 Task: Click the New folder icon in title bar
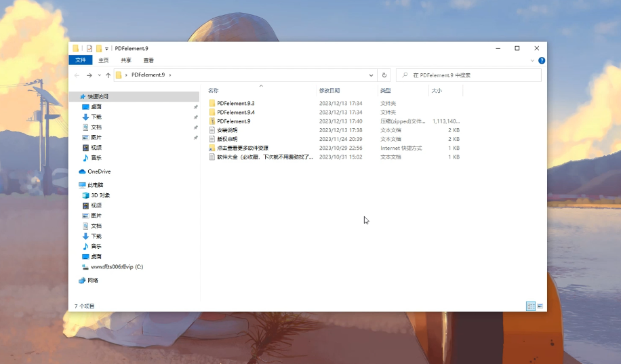click(x=99, y=48)
